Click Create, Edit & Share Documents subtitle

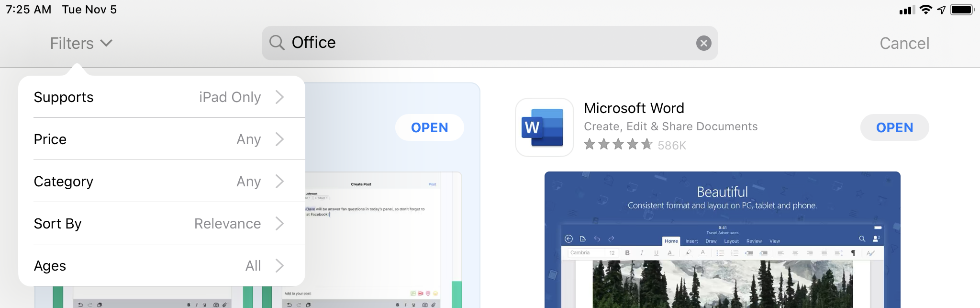pyautogui.click(x=670, y=126)
